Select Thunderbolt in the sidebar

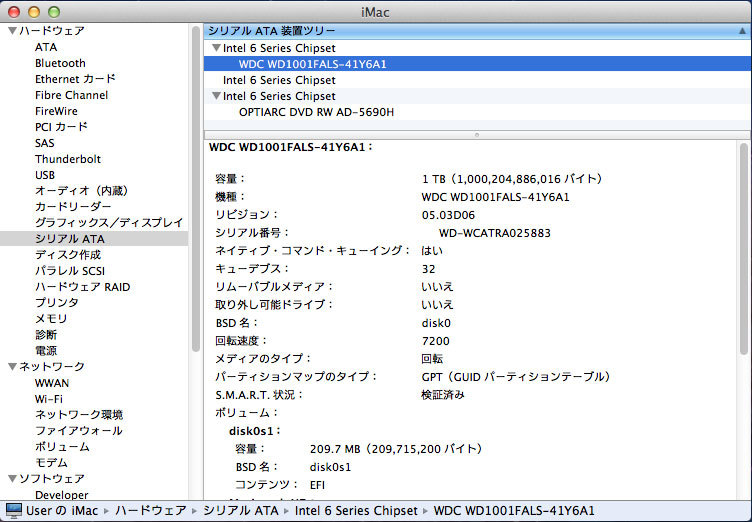pos(68,159)
